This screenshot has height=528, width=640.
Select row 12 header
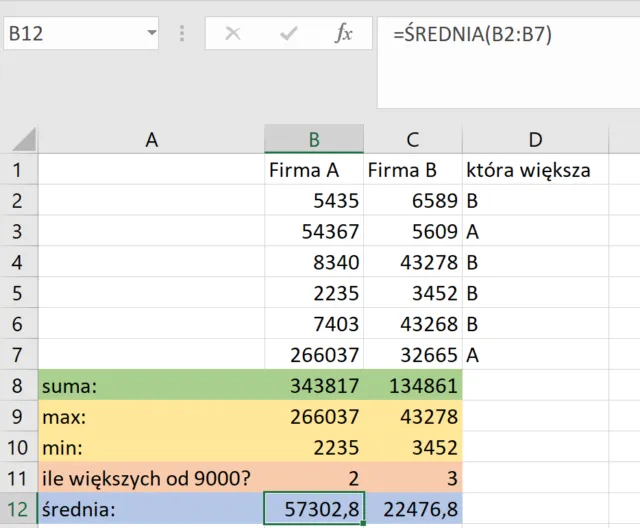pyautogui.click(x=19, y=509)
